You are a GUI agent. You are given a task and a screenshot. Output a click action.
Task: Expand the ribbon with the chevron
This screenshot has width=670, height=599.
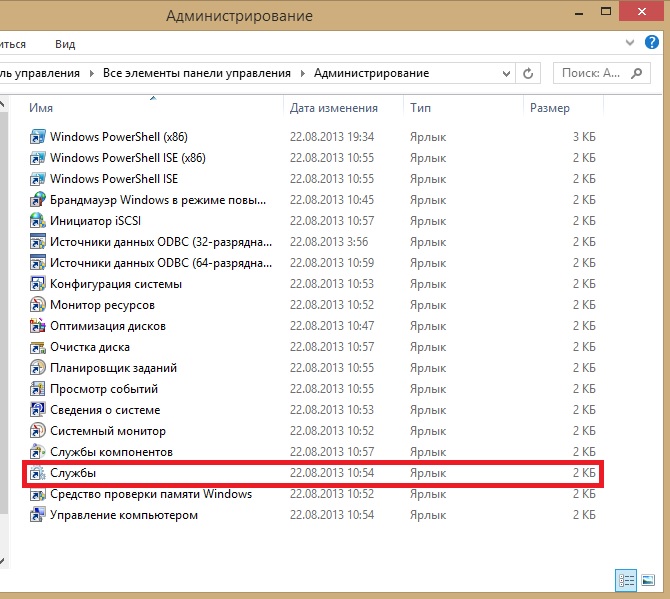pos(629,42)
